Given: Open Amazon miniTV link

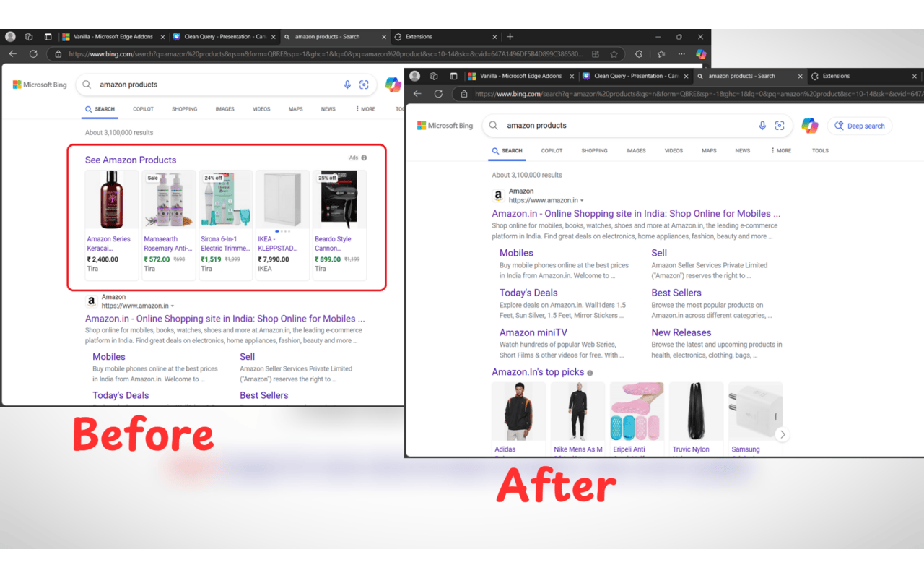Looking at the screenshot, I should (533, 332).
